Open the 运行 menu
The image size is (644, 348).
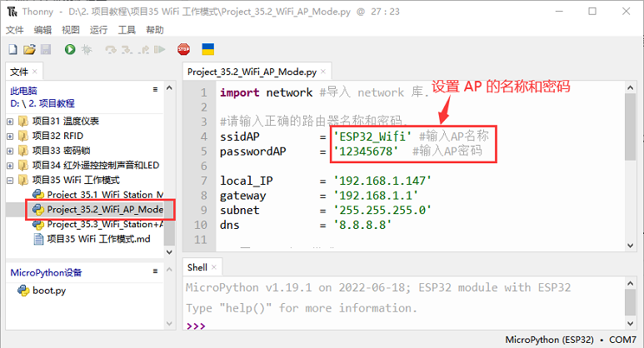click(x=98, y=29)
